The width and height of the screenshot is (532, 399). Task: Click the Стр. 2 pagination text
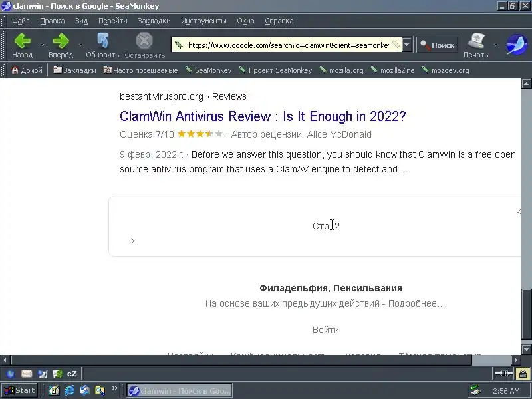pos(326,226)
